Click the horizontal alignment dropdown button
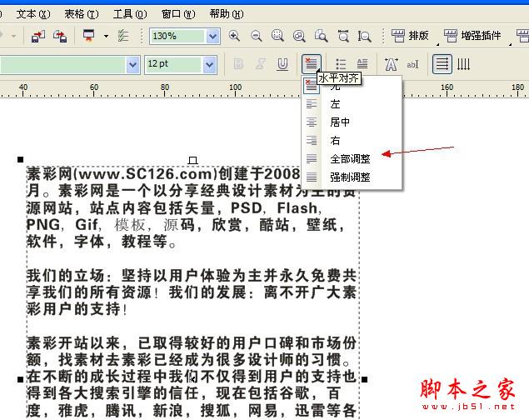This screenshot has width=529, height=420. [x=311, y=64]
